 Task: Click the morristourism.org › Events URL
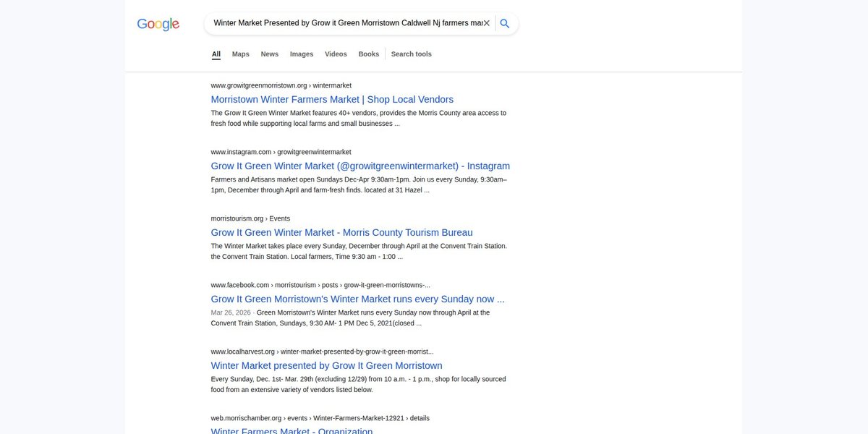click(250, 218)
